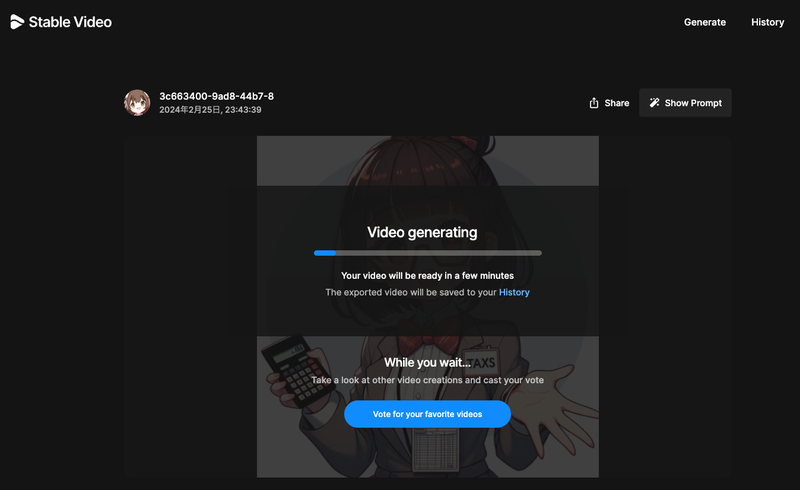Click the timestamp 2024年2月25日, 23:43:39
This screenshot has height=490, width=800.
(x=210, y=110)
